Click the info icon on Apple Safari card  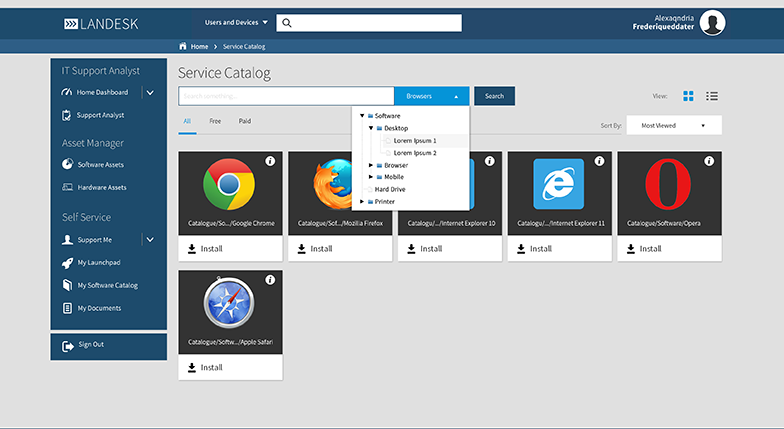270,280
